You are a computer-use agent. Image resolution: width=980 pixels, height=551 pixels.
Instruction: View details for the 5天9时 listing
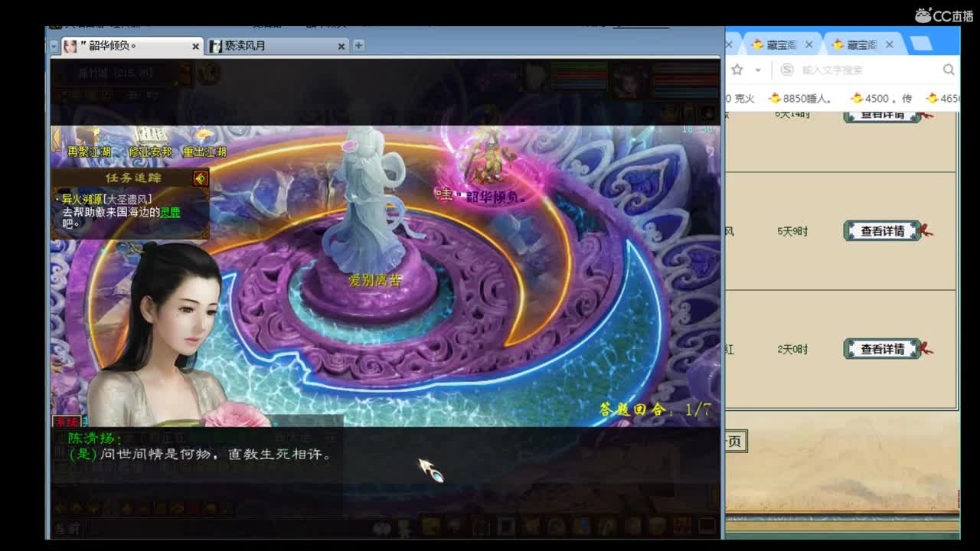[882, 230]
